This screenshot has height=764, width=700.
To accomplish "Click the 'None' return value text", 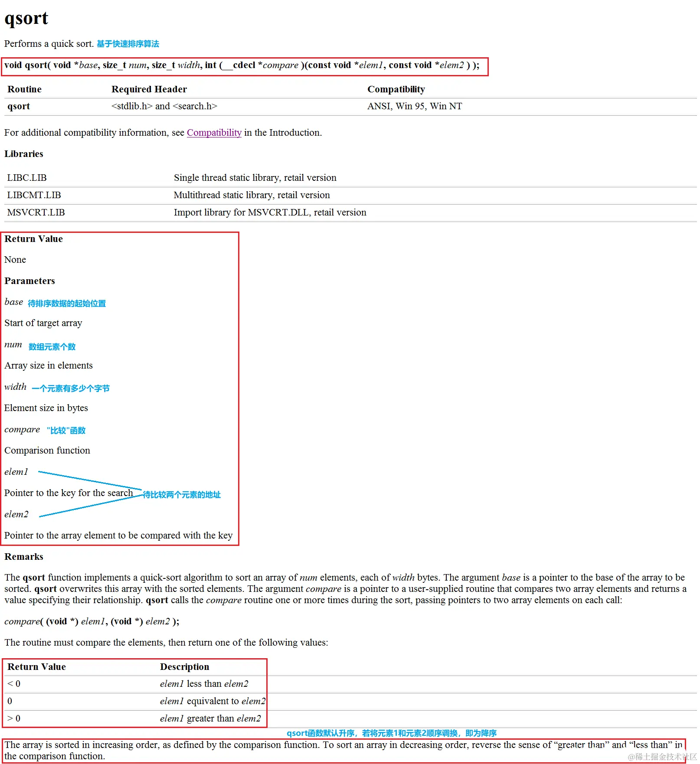I will pos(15,260).
